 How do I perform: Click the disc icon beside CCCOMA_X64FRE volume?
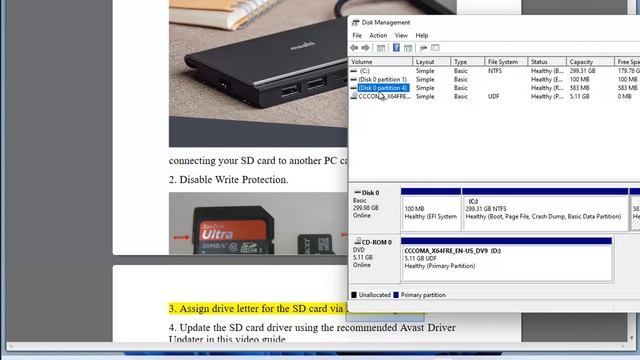pos(354,96)
